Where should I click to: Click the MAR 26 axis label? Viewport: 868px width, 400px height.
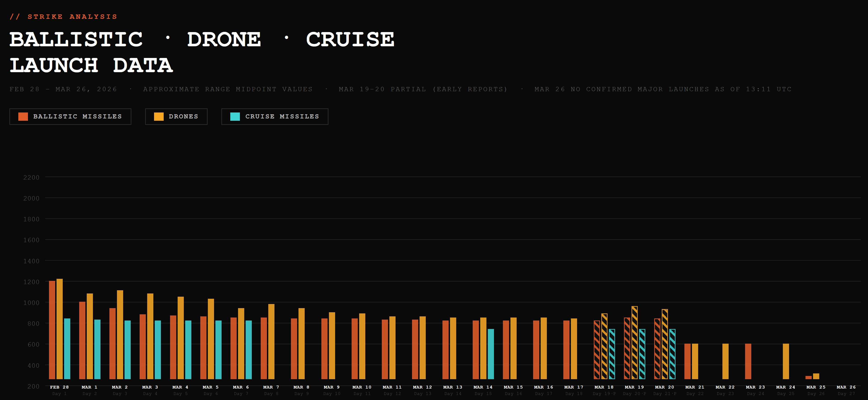[x=846, y=387]
